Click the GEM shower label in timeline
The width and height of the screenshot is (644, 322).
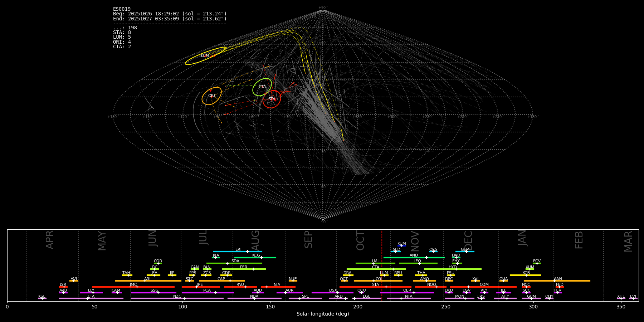pyautogui.click(x=465, y=250)
